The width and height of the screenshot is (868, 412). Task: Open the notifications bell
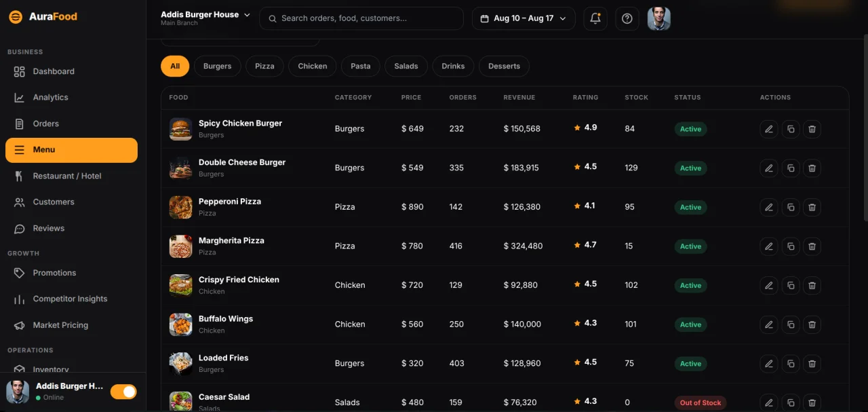pos(595,18)
